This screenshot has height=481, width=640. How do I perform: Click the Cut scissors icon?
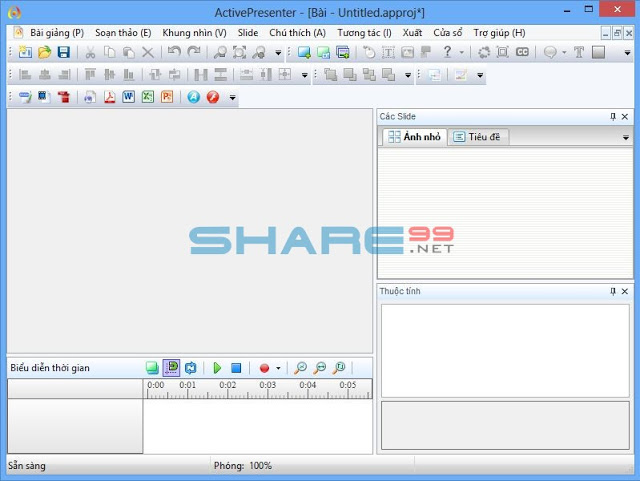tap(90, 52)
